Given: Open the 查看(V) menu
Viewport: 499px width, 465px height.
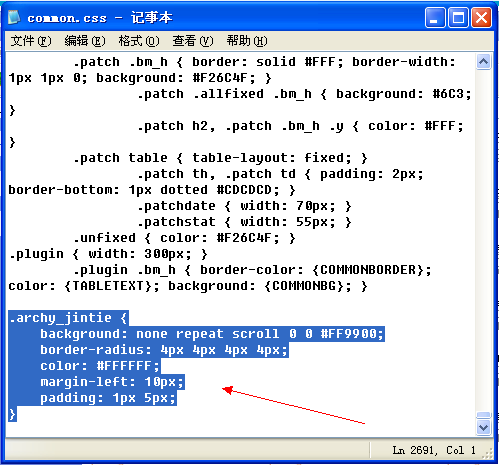Looking at the screenshot, I should pos(193,41).
